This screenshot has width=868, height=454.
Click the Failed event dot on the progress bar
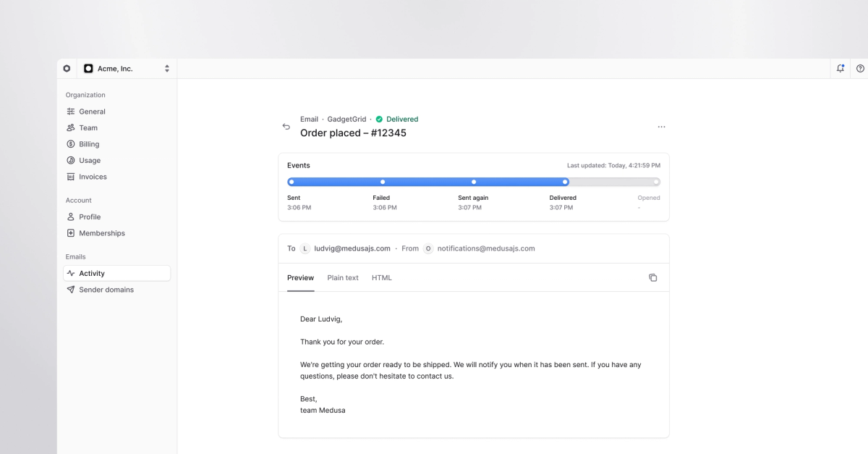coord(383,182)
